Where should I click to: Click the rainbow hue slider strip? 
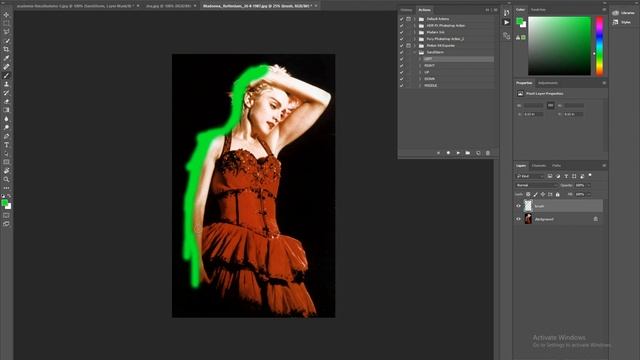click(599, 46)
